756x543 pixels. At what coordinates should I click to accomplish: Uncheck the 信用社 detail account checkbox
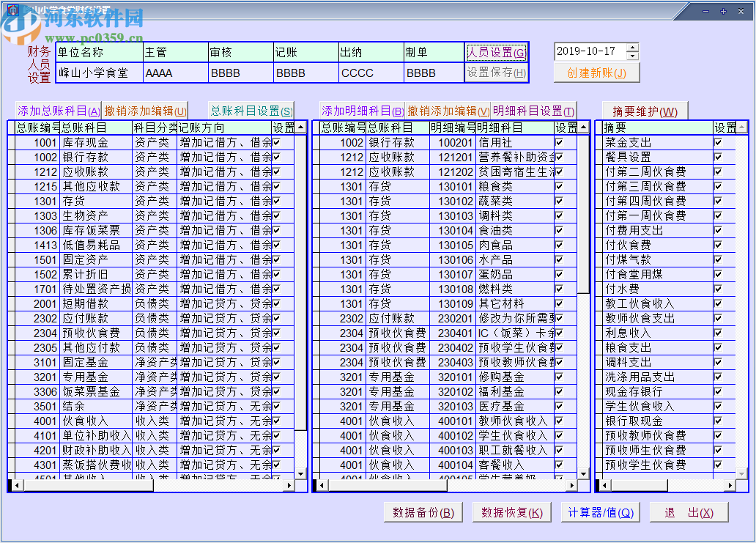(x=559, y=142)
